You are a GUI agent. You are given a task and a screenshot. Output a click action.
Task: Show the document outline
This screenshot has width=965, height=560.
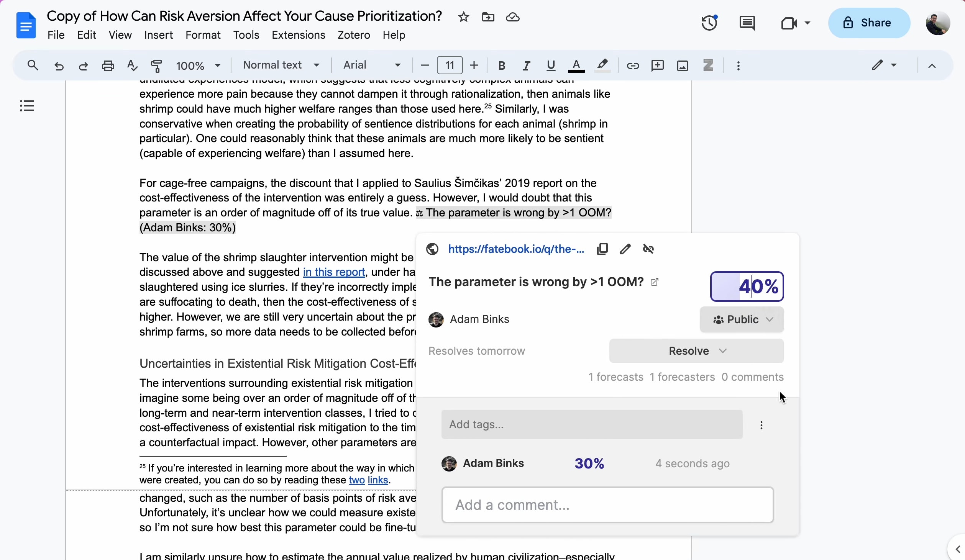(x=27, y=106)
